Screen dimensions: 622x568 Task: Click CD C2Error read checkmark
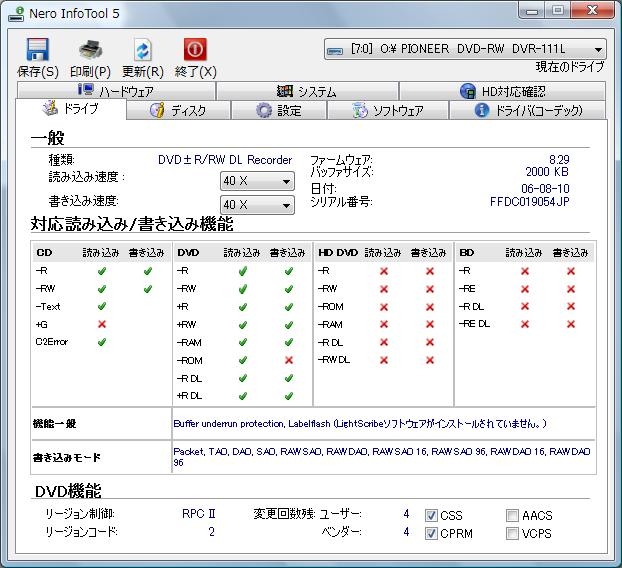102,342
